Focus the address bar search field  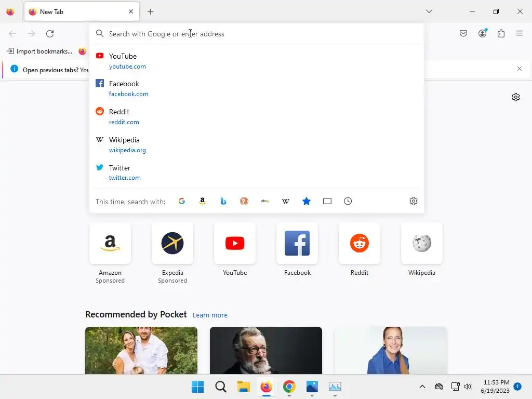pos(257,34)
